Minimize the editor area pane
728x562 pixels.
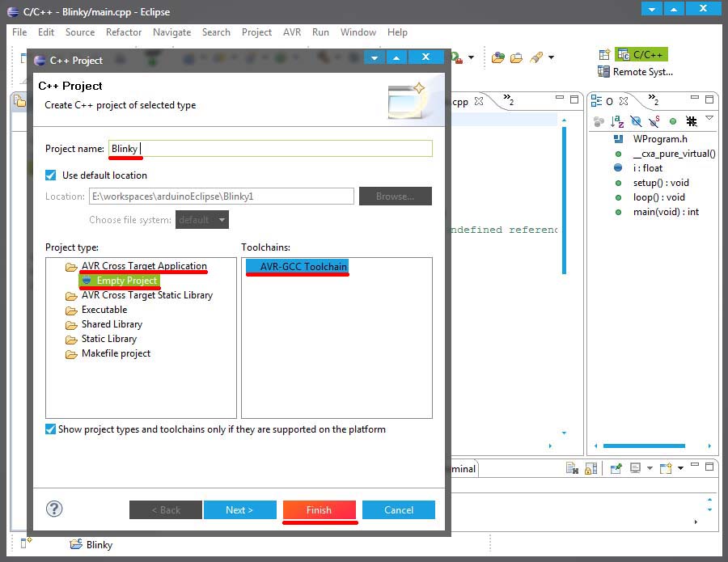coord(560,98)
